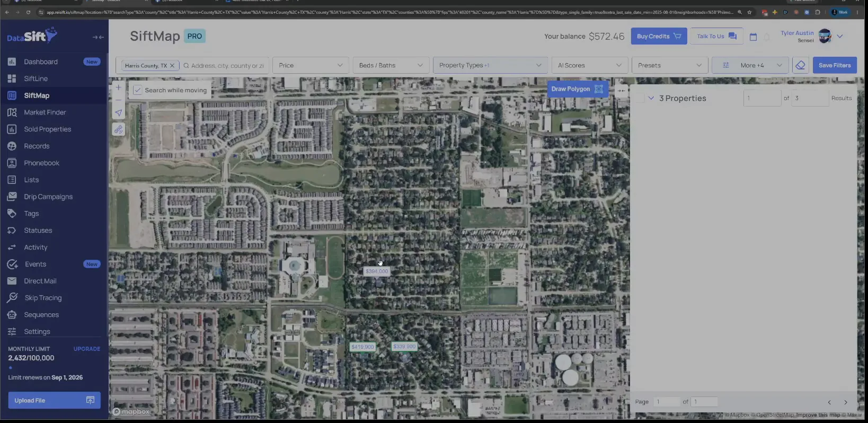Zoom in on the map
868x423 pixels.
(119, 87)
